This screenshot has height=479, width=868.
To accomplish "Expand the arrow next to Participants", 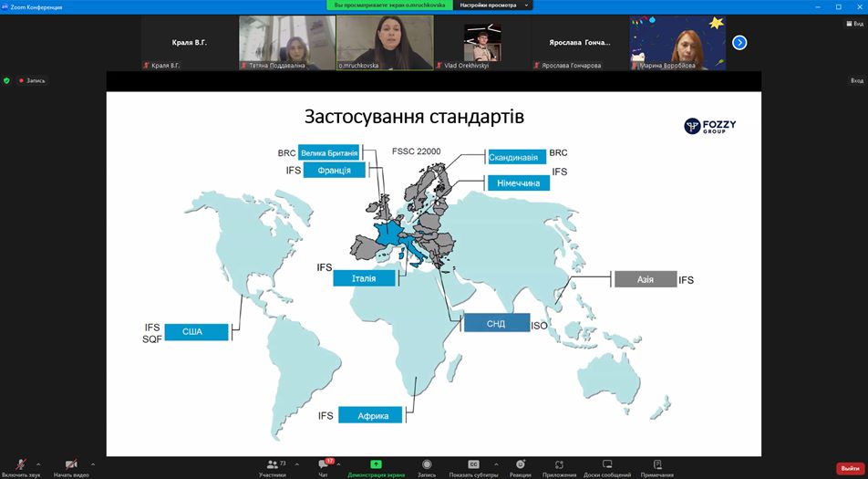I will coord(296,464).
